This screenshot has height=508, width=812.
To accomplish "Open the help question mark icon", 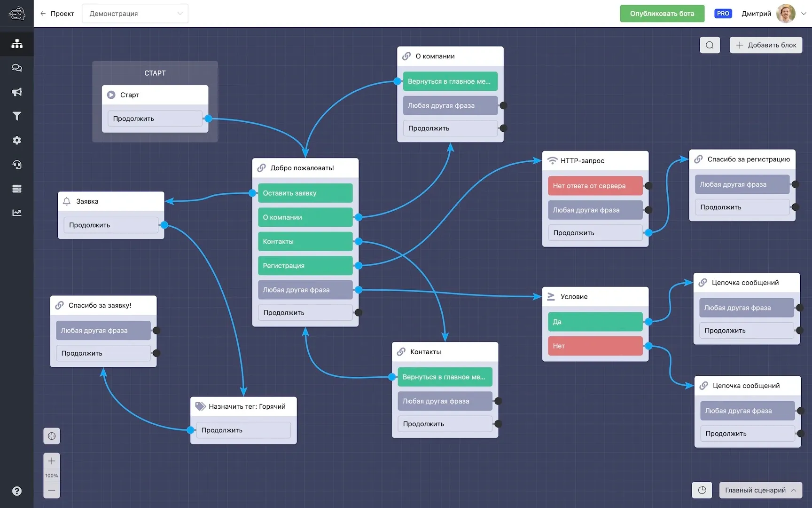I will 17,491.
